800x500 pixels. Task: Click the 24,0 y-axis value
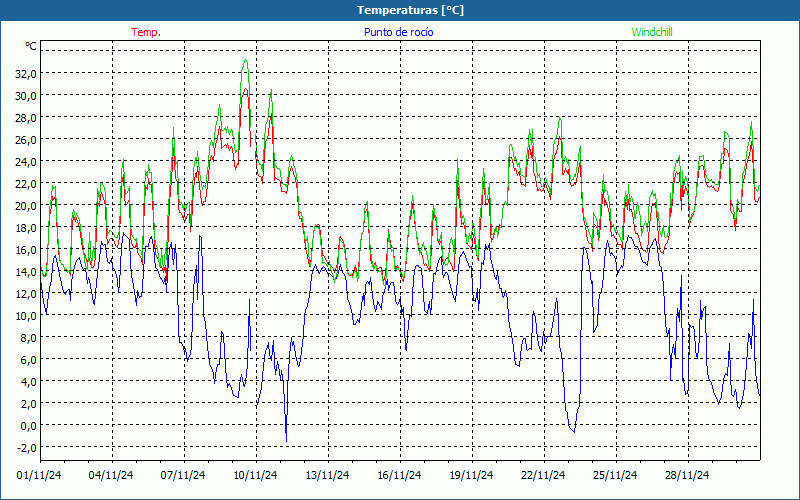(x=26, y=162)
